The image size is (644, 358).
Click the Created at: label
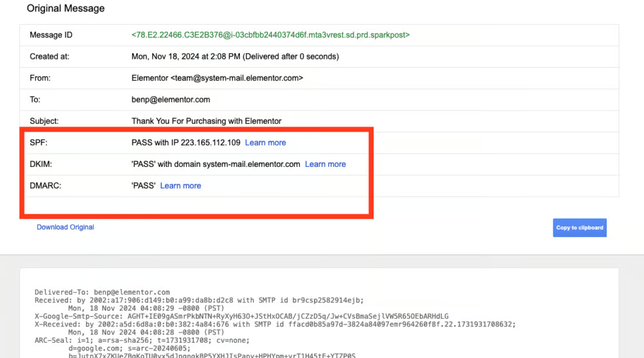click(x=49, y=56)
